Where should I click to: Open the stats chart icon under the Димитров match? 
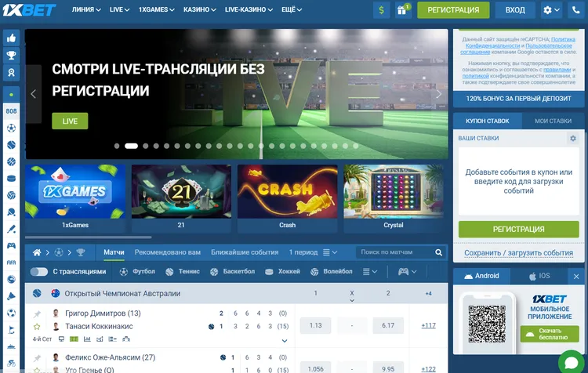(x=87, y=339)
